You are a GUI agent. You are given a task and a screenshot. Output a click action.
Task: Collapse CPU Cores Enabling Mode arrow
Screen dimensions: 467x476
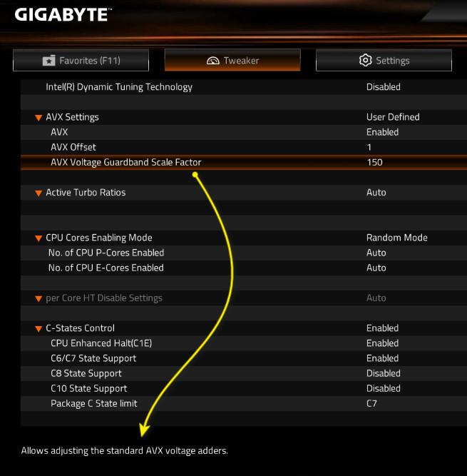[39, 238]
